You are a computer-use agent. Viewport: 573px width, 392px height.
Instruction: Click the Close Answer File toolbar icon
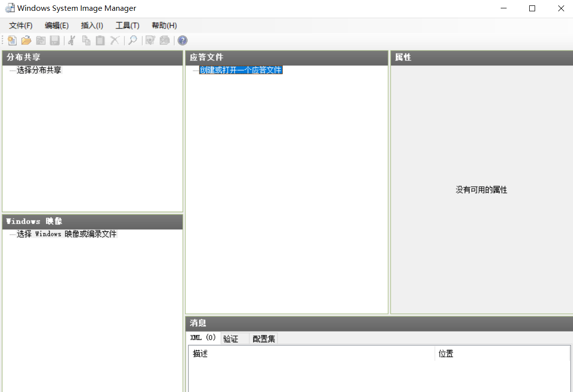coord(40,40)
